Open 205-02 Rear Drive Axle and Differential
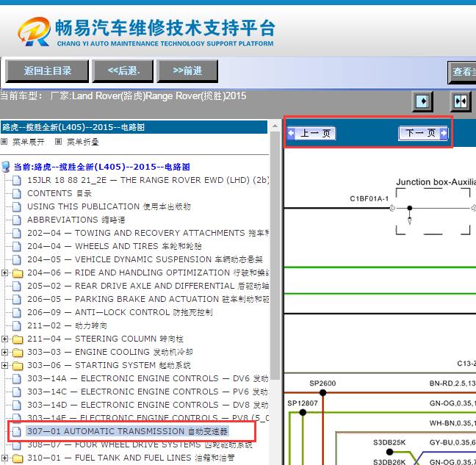The image size is (476, 465). click(148, 286)
